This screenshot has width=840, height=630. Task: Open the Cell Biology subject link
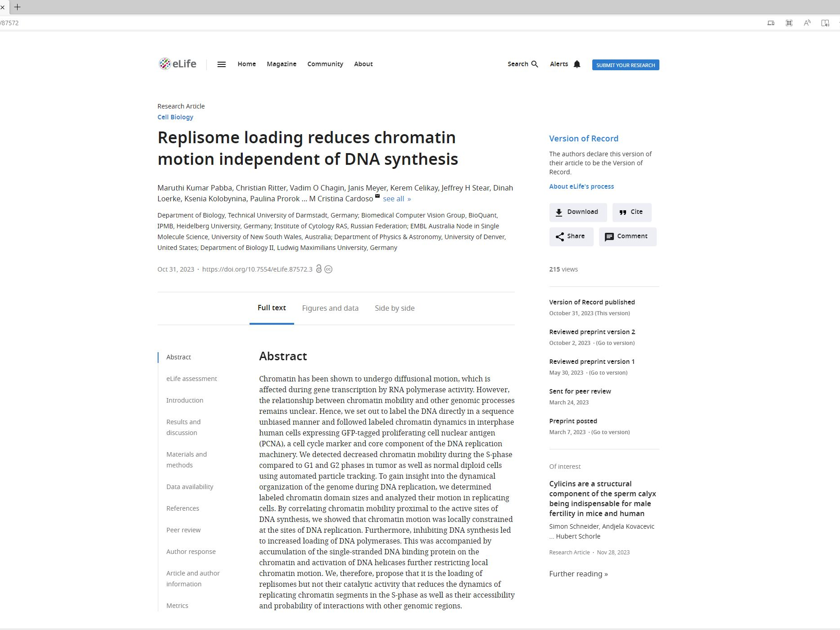click(175, 117)
